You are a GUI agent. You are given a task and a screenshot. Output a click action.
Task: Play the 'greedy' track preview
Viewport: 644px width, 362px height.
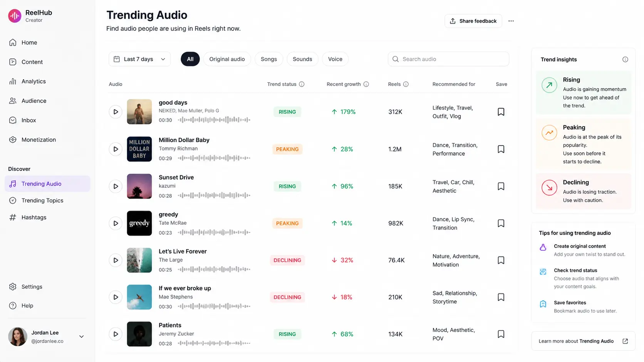[116, 224]
